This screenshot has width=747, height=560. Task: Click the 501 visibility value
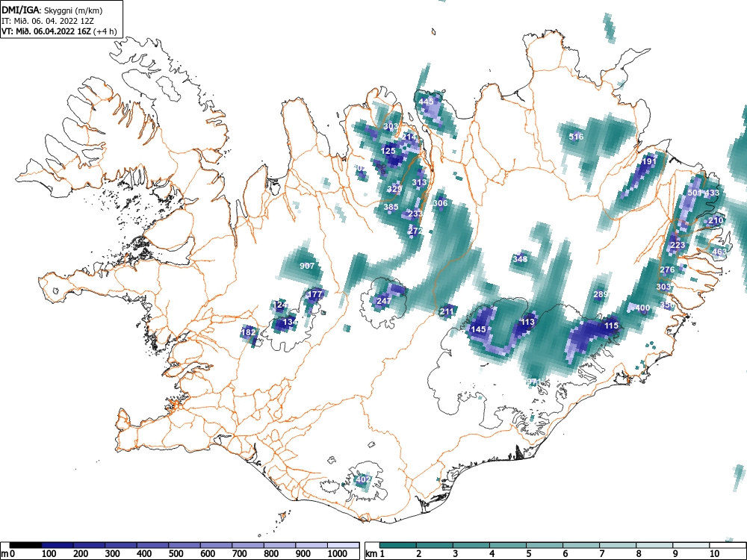[x=695, y=193]
